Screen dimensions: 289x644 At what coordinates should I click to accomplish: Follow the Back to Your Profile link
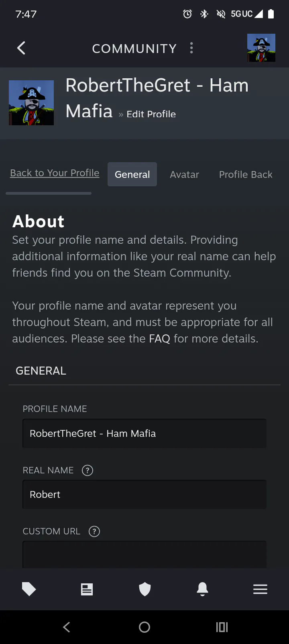click(55, 173)
